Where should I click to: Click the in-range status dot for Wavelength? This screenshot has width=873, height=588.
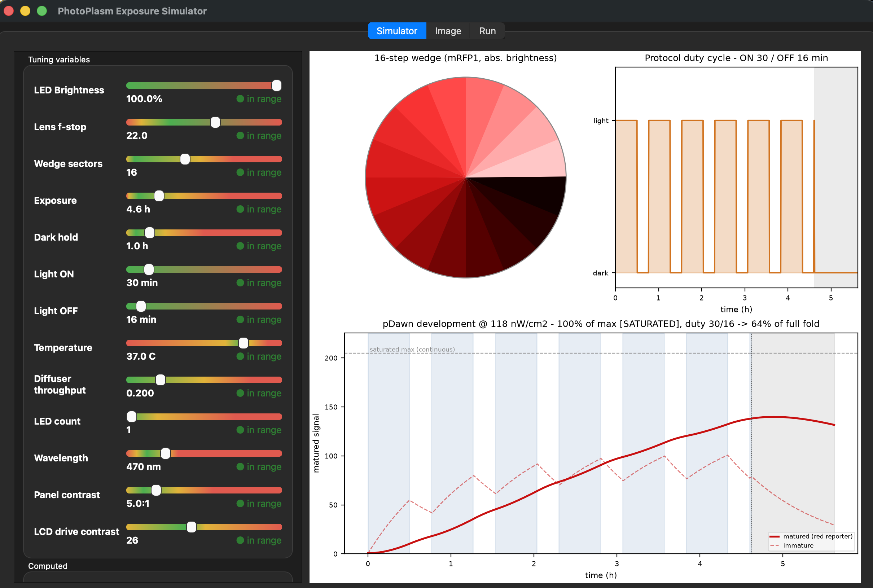click(240, 466)
